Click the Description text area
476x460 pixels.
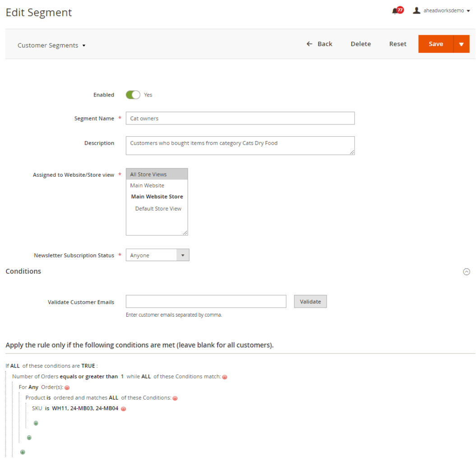tap(240, 146)
